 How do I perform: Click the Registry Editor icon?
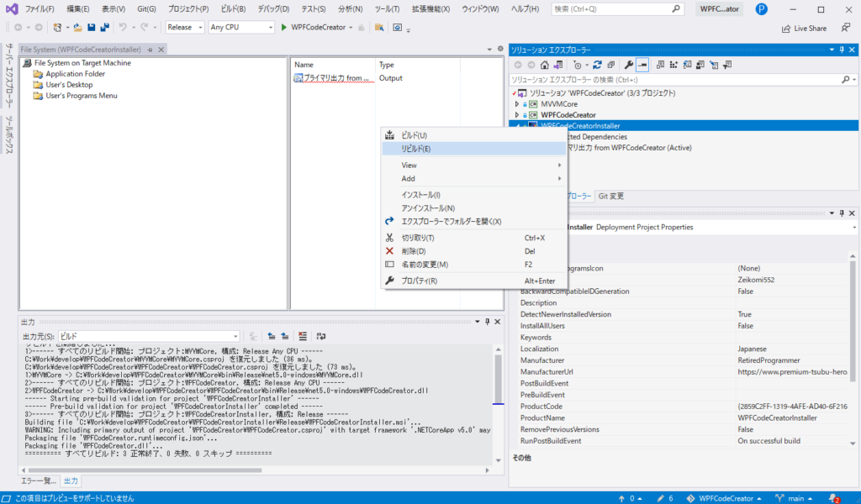673,65
